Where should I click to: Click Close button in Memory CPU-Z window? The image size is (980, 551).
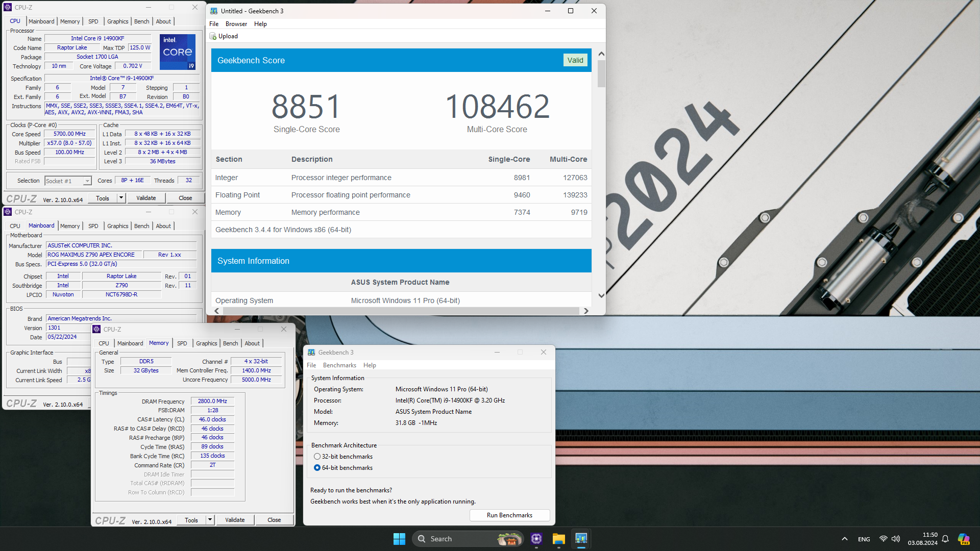(x=274, y=520)
